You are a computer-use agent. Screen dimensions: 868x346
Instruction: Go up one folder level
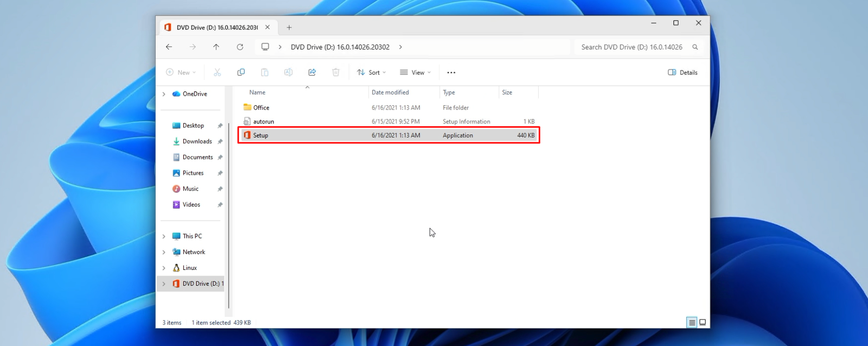(x=216, y=47)
